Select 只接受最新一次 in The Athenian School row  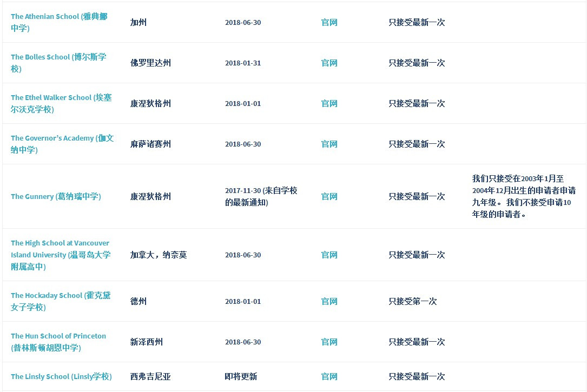417,23
